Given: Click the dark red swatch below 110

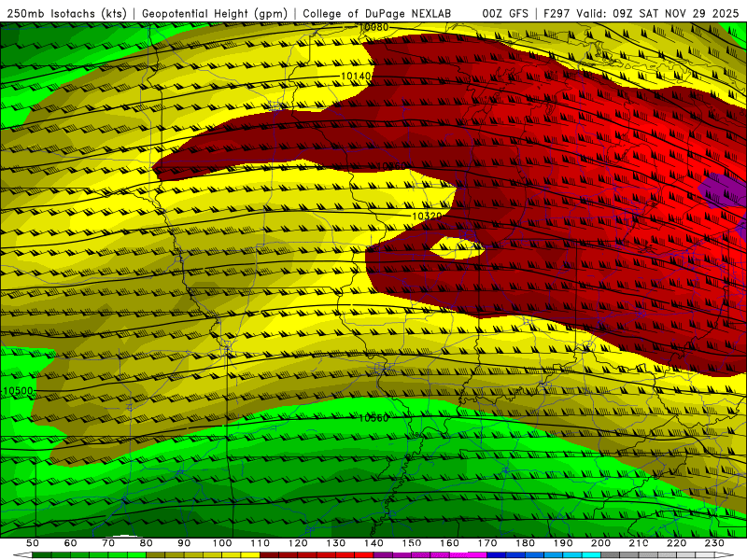Looking at the screenshot, I should click(269, 555).
